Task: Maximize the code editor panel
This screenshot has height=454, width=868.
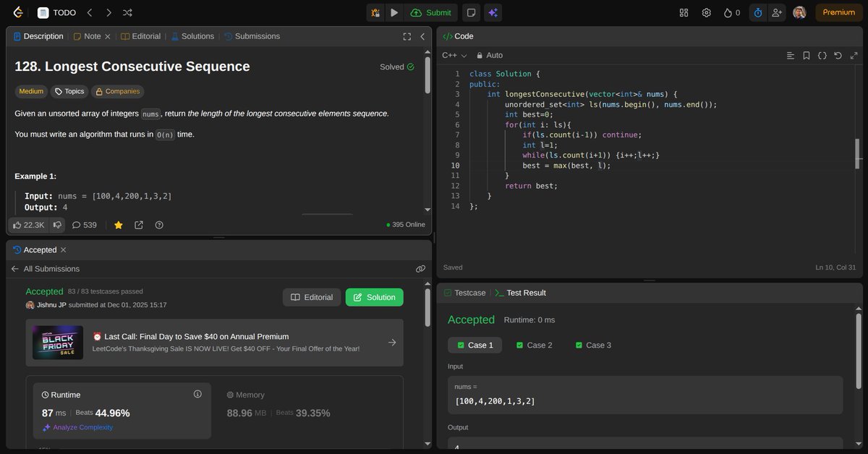Action: coord(854,55)
